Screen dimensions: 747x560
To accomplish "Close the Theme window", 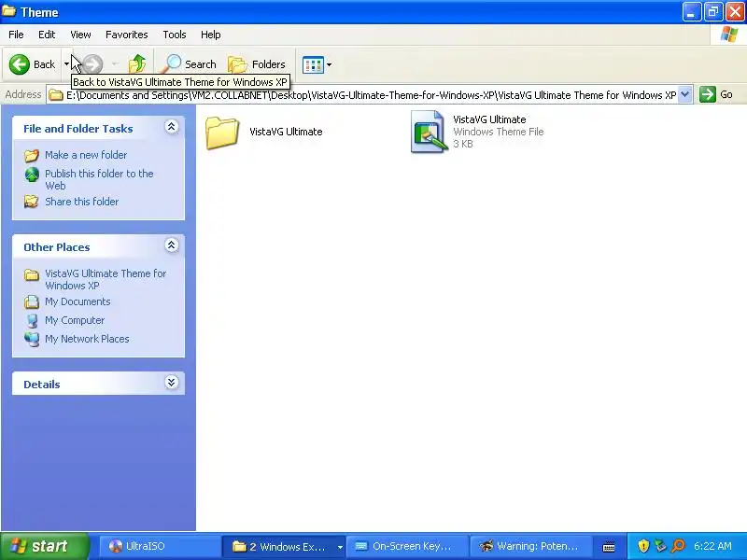I will [x=735, y=12].
